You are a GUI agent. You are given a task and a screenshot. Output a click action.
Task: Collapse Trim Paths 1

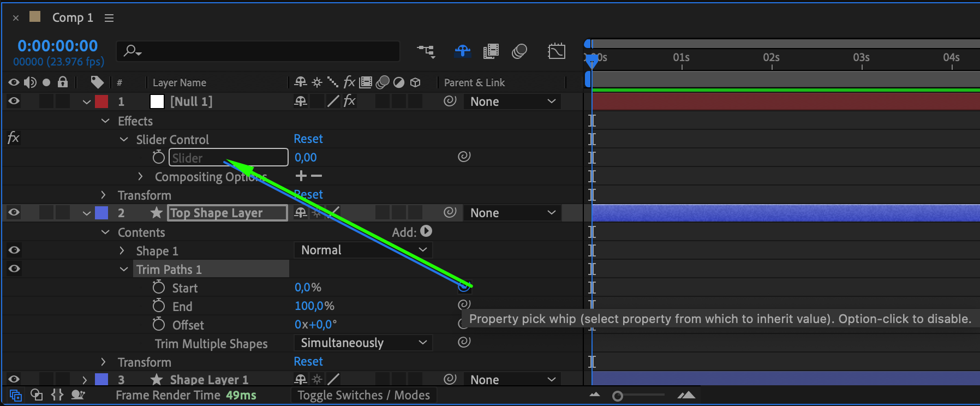[x=124, y=269]
